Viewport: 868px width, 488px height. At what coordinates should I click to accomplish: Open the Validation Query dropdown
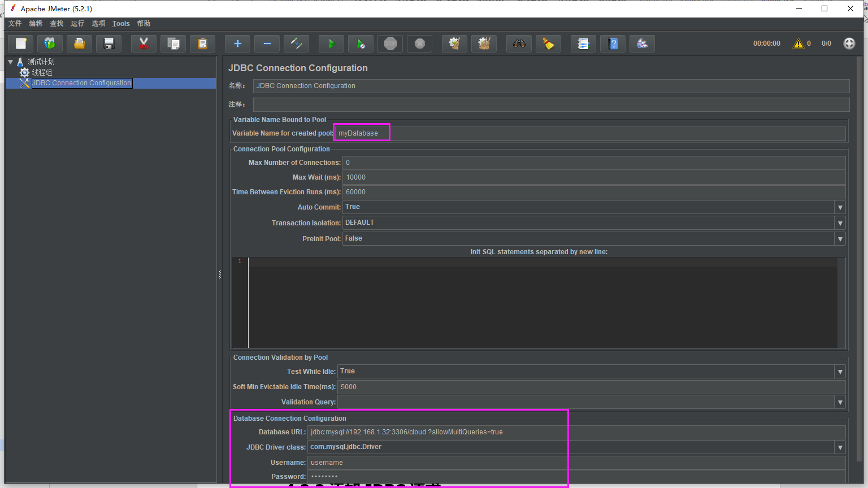pyautogui.click(x=840, y=402)
